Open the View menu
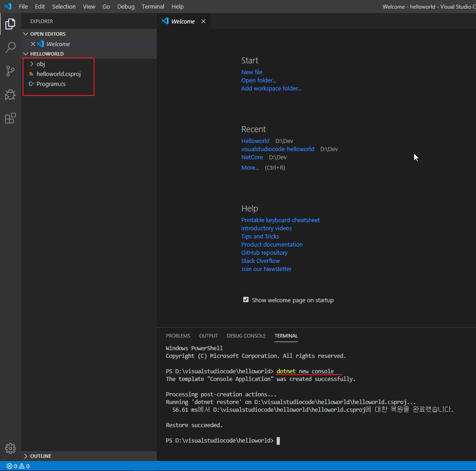This screenshot has width=476, height=471. pyautogui.click(x=89, y=6)
